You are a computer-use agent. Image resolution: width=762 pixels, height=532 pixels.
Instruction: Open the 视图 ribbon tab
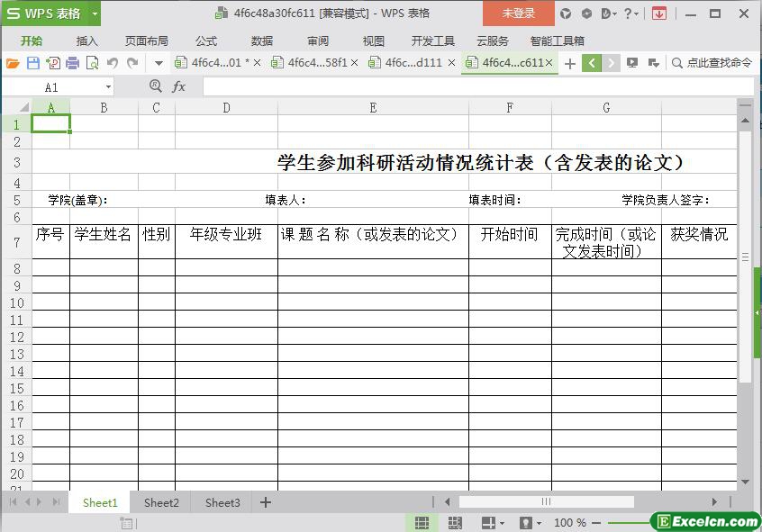tap(373, 41)
